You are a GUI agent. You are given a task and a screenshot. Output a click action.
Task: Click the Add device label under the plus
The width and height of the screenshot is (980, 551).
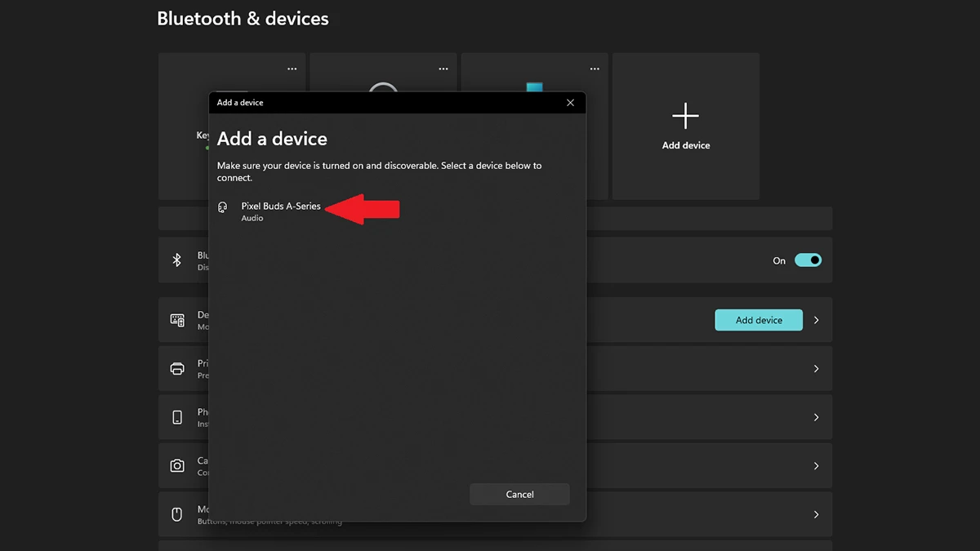point(686,145)
